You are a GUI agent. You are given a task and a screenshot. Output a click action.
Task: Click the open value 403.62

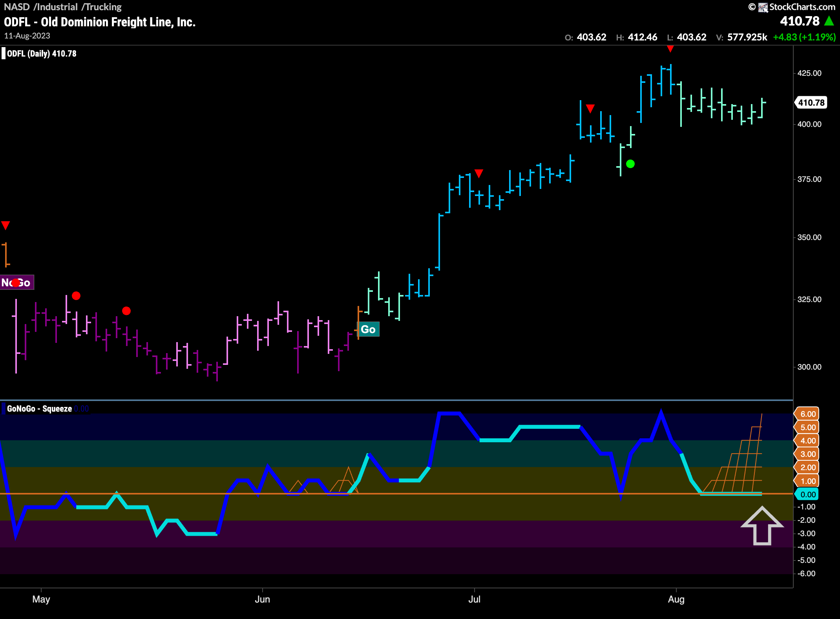(592, 37)
